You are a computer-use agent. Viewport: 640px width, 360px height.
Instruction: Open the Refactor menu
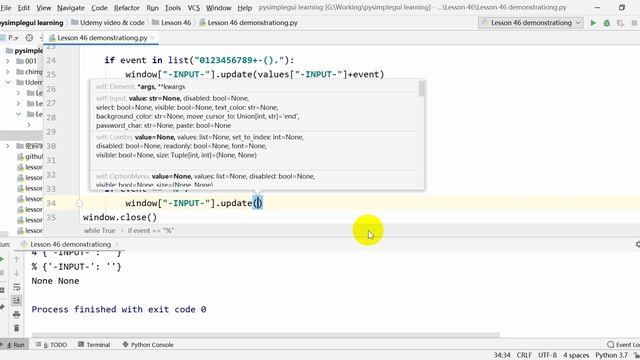[x=127, y=8]
